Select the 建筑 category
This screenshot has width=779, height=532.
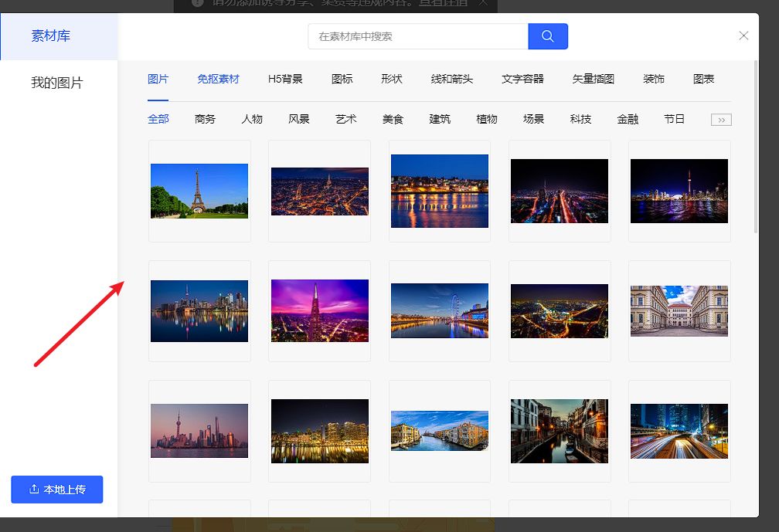coord(440,119)
